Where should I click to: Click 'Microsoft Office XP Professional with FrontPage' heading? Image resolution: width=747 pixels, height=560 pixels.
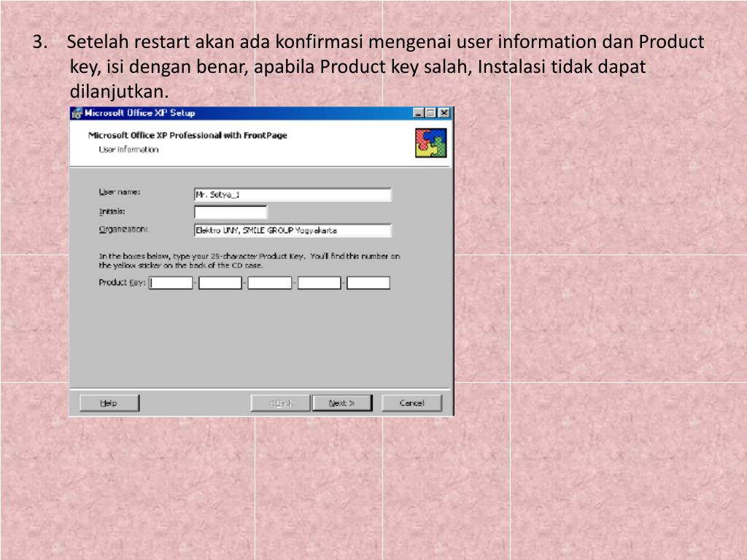[x=187, y=135]
